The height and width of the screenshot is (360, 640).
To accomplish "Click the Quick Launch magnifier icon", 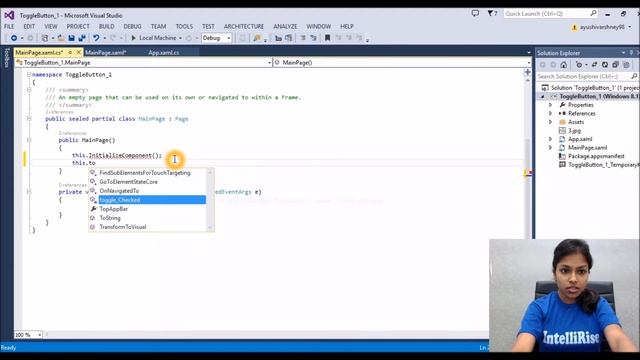I will (593, 13).
